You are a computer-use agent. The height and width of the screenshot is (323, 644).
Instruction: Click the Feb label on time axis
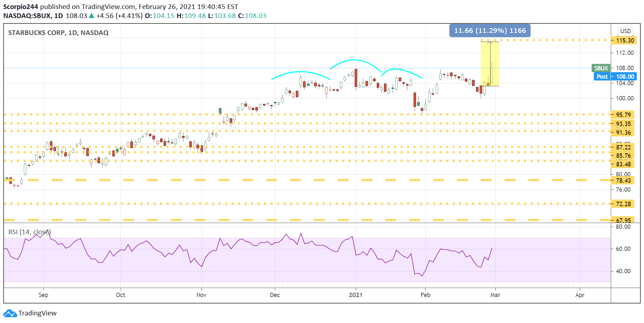point(425,295)
